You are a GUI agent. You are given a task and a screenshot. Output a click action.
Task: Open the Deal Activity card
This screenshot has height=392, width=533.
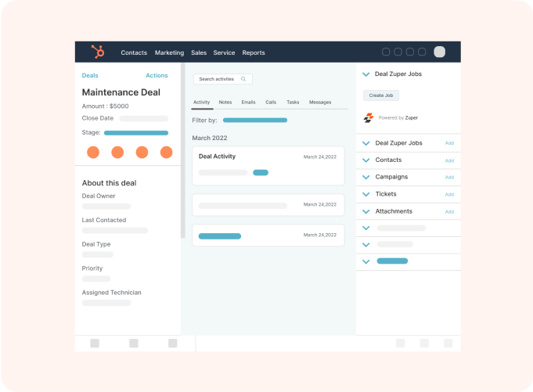[268, 166]
